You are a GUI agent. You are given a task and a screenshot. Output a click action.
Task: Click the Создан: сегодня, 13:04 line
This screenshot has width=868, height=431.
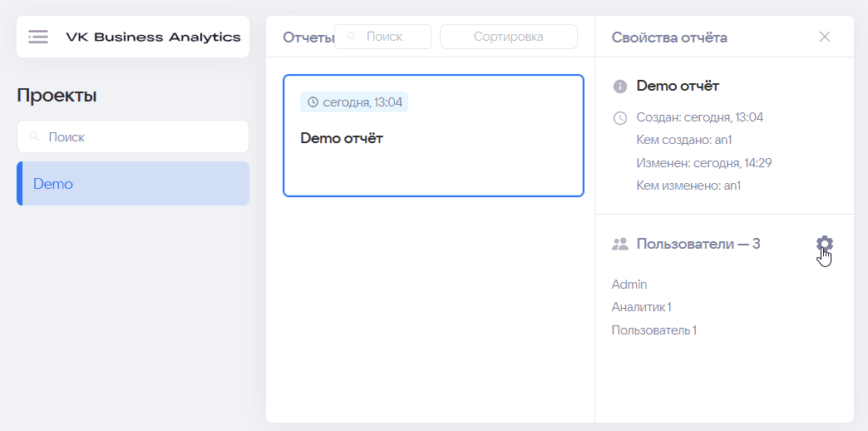[700, 117]
